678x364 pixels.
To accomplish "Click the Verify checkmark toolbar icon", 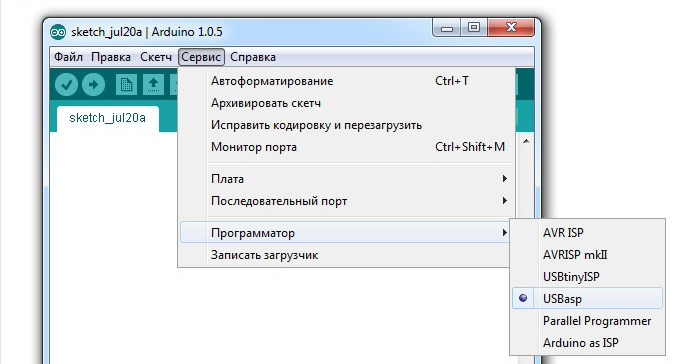I will click(x=66, y=84).
